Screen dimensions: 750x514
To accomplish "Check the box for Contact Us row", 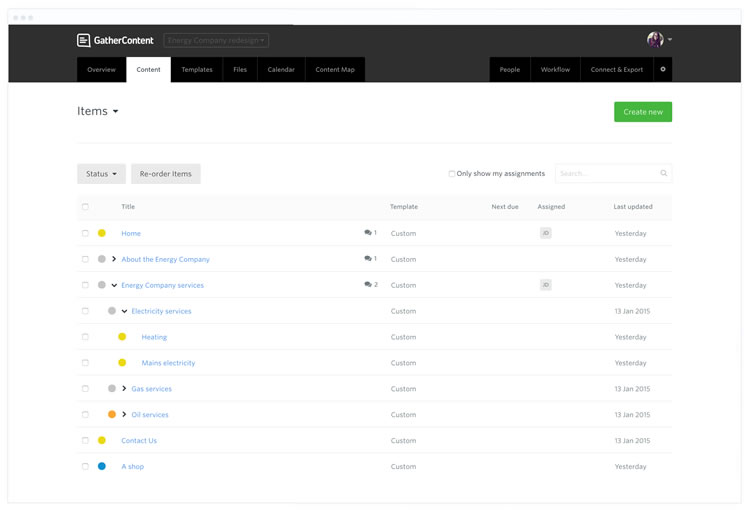I will (85, 441).
